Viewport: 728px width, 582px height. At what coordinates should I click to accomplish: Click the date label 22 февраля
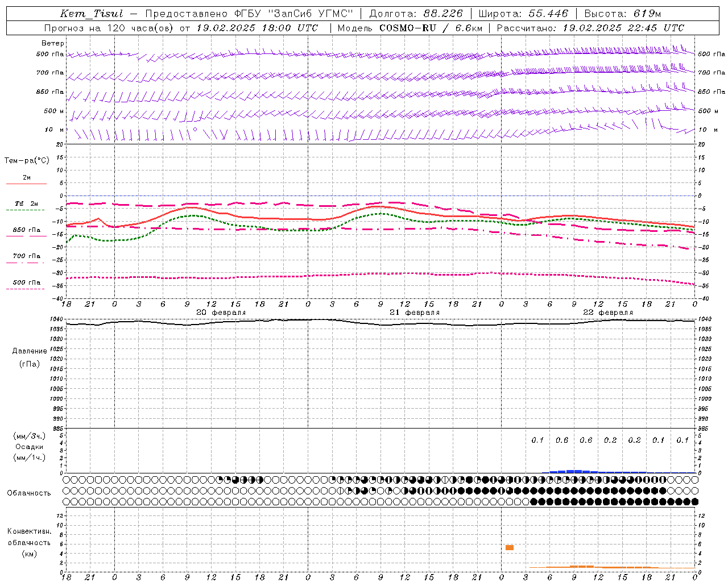[607, 312]
